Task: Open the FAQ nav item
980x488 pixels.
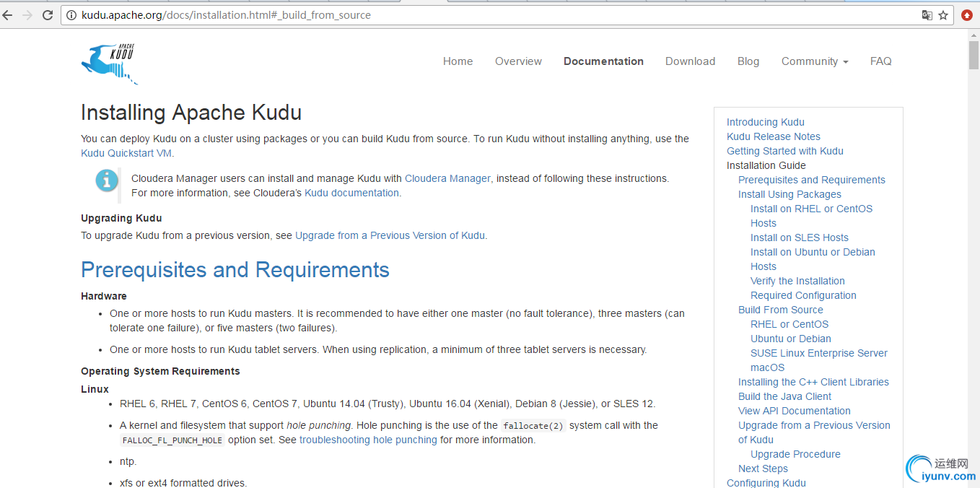Action: (x=880, y=61)
